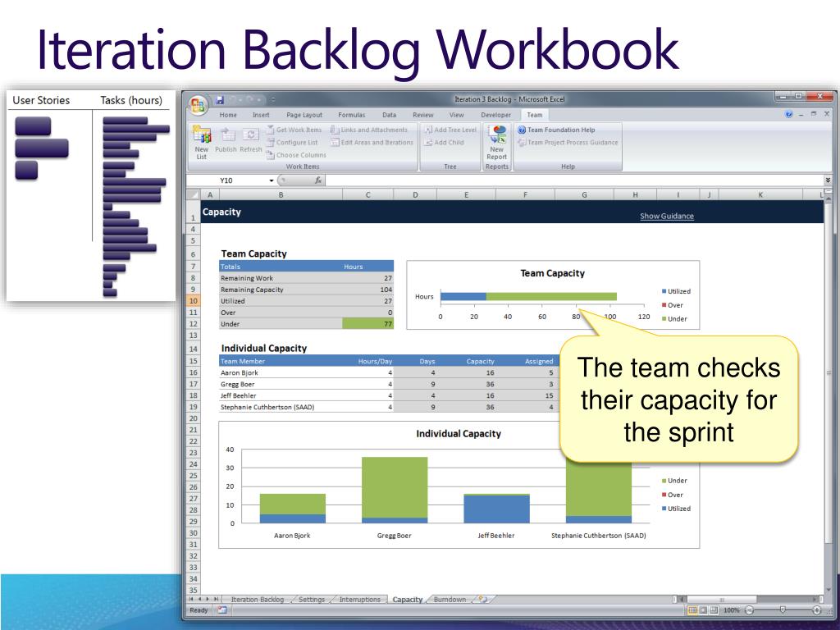The width and height of the screenshot is (840, 630).
Task: Open the Iteration Backlog sheet tab
Action: tap(257, 600)
